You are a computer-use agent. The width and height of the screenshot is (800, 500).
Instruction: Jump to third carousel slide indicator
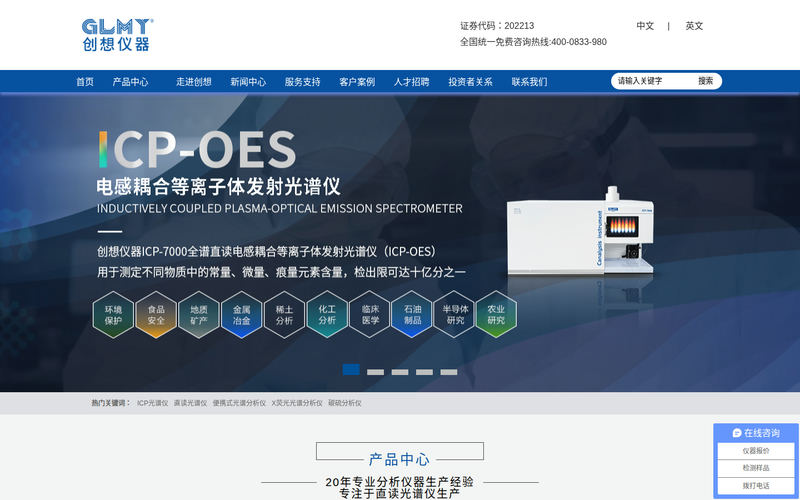(400, 372)
